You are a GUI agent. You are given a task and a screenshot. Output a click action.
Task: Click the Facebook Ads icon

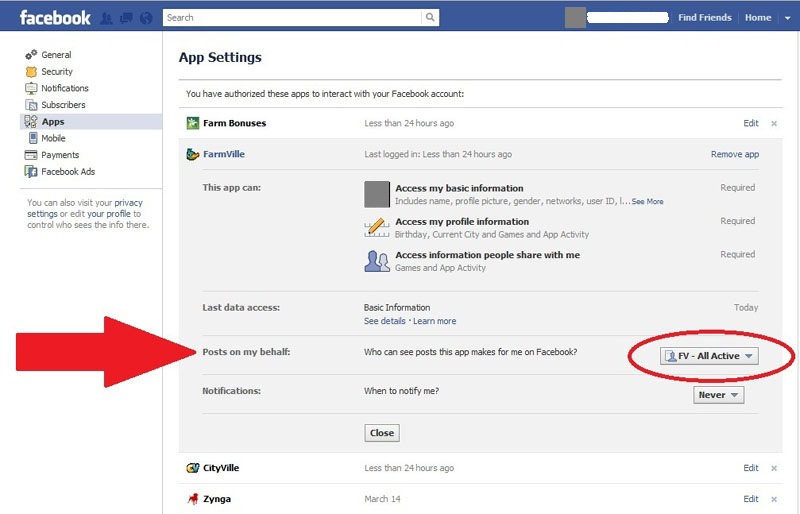point(31,172)
